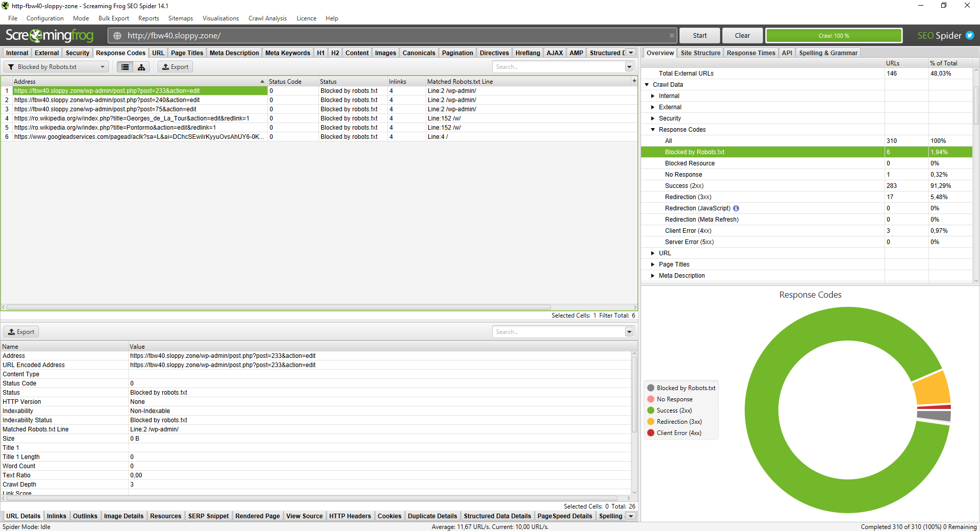980x531 pixels.
Task: Select the Success (2xx) overview row
Action: (x=806, y=186)
